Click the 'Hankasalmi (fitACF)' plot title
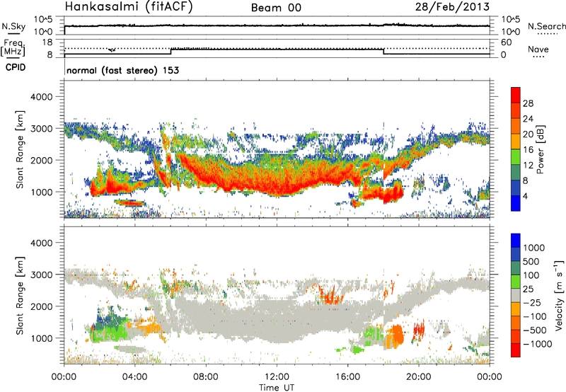566x392 pixels. coord(129,6)
